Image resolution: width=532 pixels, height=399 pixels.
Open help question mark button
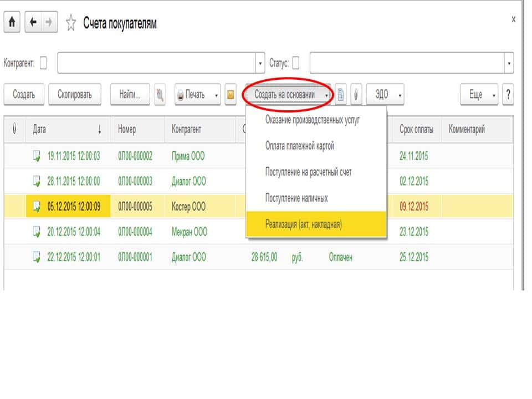(508, 95)
